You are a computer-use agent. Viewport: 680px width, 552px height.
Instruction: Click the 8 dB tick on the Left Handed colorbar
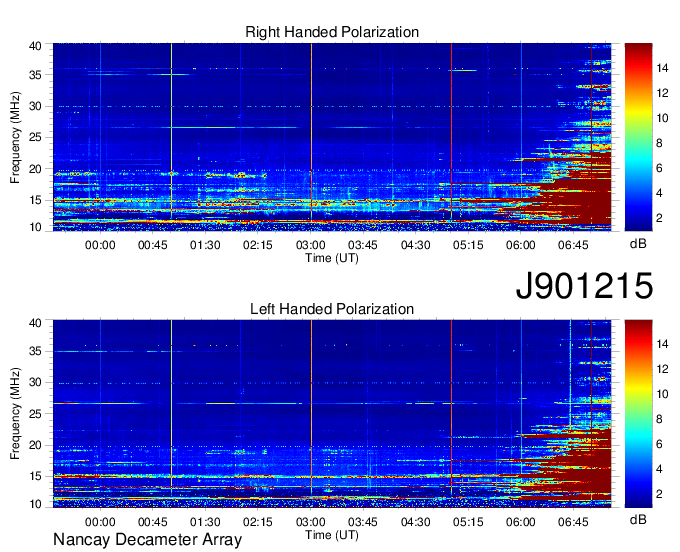[x=659, y=419]
